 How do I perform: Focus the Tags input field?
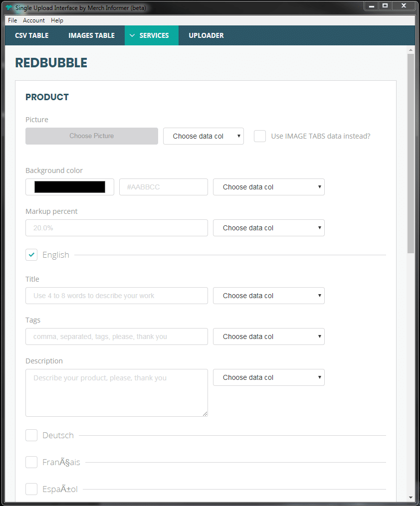pyautogui.click(x=117, y=337)
